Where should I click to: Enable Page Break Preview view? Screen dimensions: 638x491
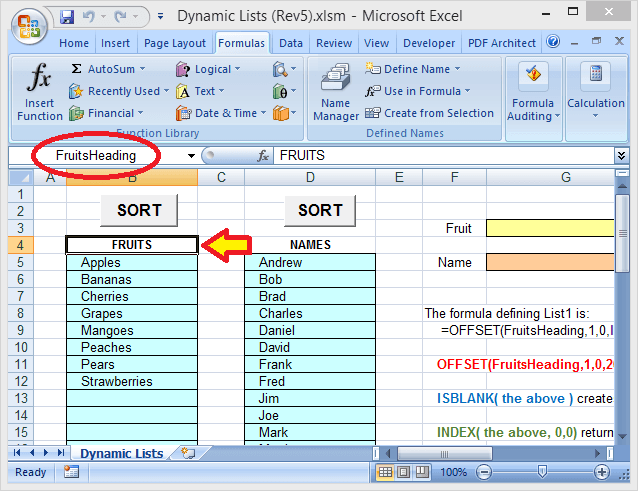423,472
